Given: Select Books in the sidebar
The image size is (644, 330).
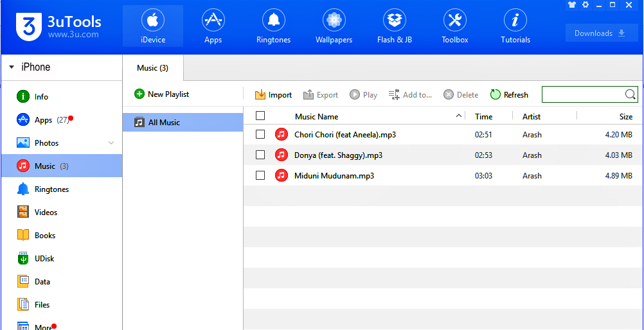Looking at the screenshot, I should point(62,235).
